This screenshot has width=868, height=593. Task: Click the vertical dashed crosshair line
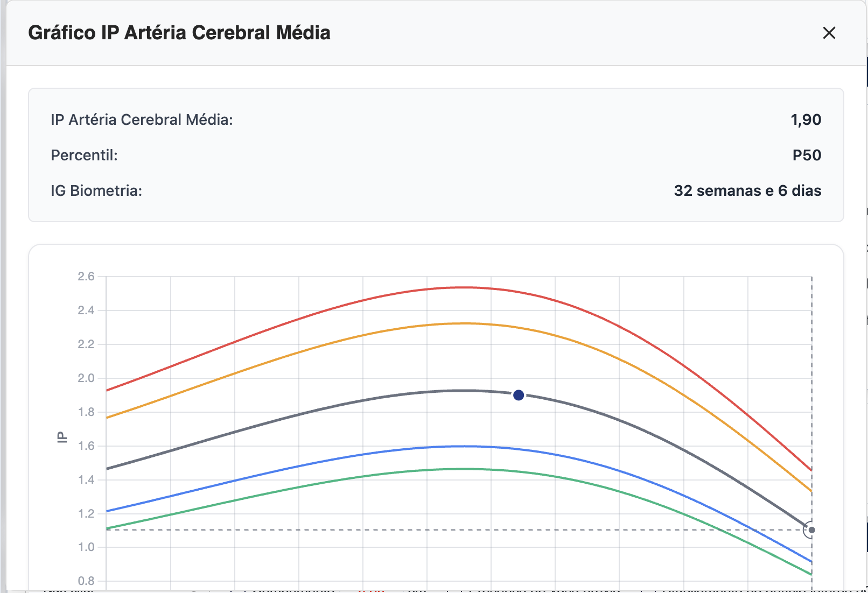[x=811, y=377]
